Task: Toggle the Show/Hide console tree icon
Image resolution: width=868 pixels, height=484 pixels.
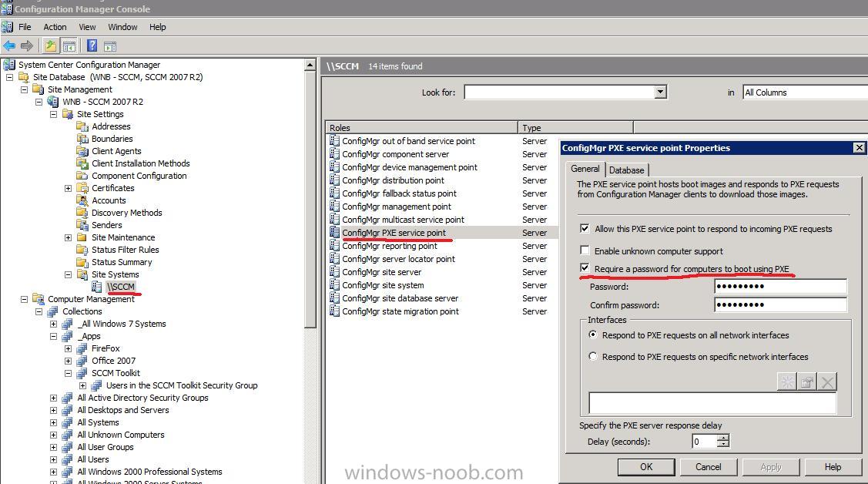Action: click(69, 46)
